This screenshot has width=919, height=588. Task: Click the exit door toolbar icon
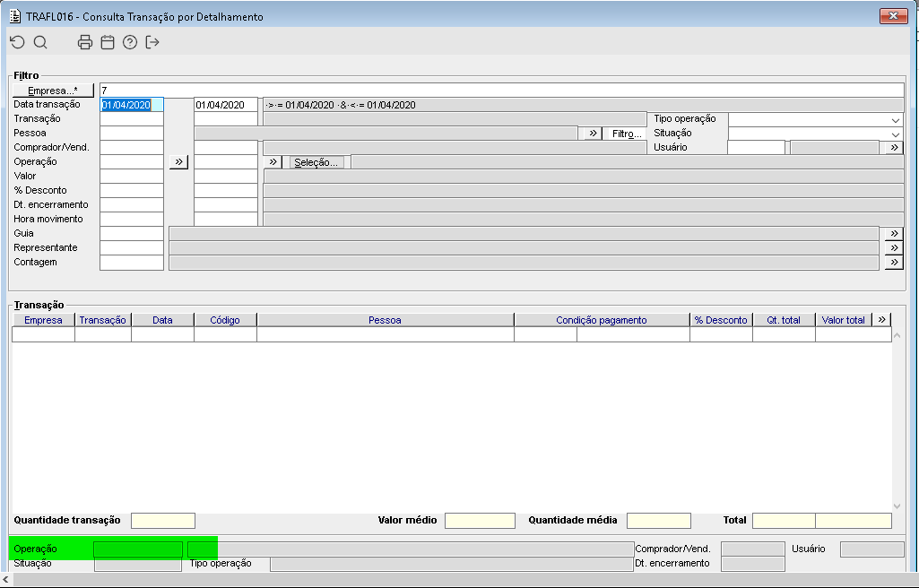(152, 42)
